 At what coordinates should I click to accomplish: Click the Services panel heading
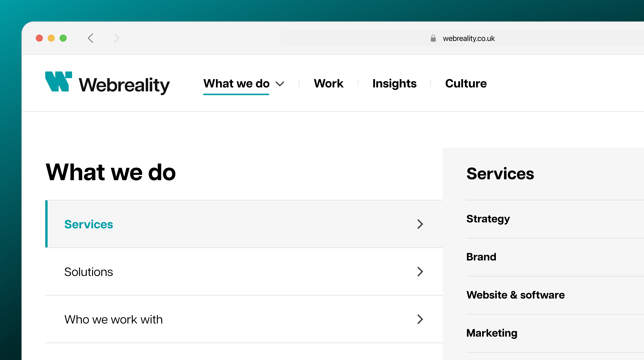(x=500, y=174)
